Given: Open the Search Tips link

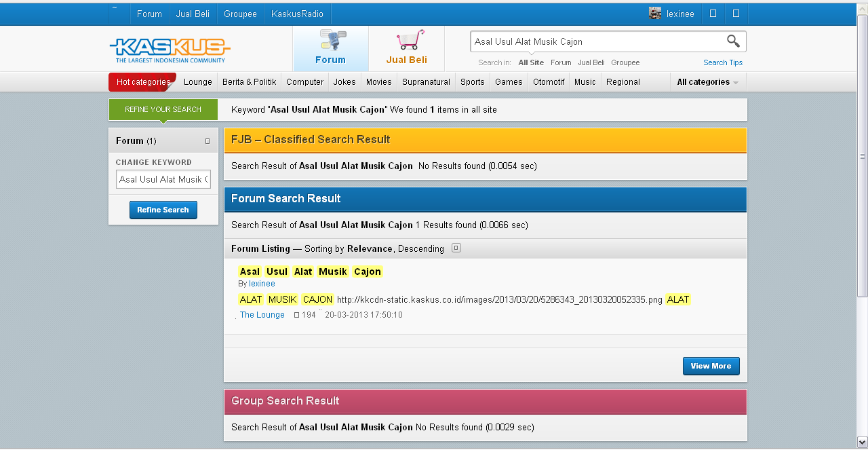Looking at the screenshot, I should point(723,62).
